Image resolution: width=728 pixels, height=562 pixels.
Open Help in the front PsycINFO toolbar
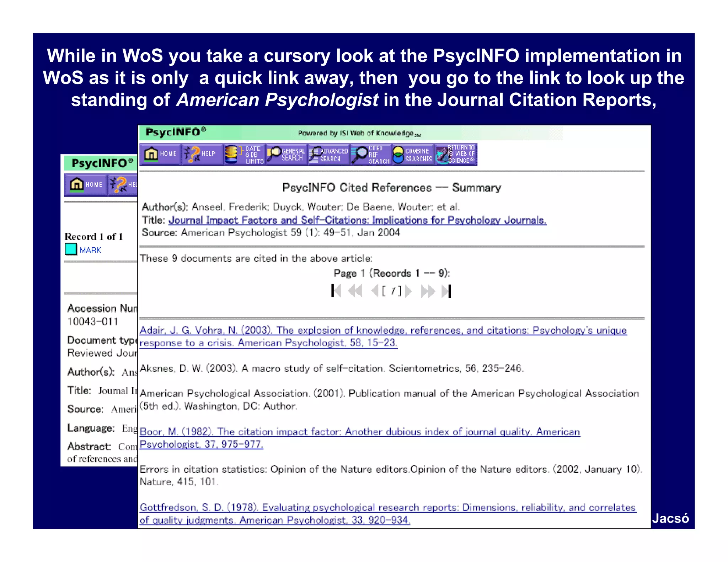(x=202, y=154)
